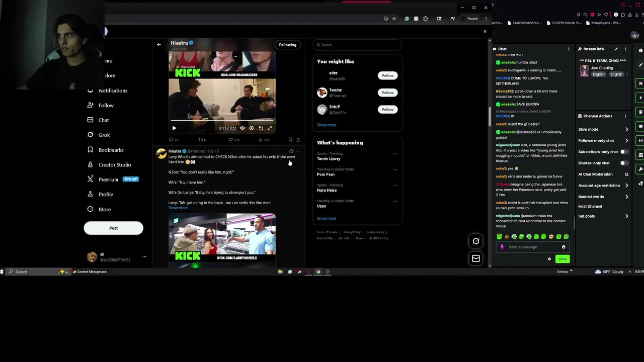The width and height of the screenshot is (644, 362).
Task: Seek on the video progress bar
Action: tap(222, 121)
